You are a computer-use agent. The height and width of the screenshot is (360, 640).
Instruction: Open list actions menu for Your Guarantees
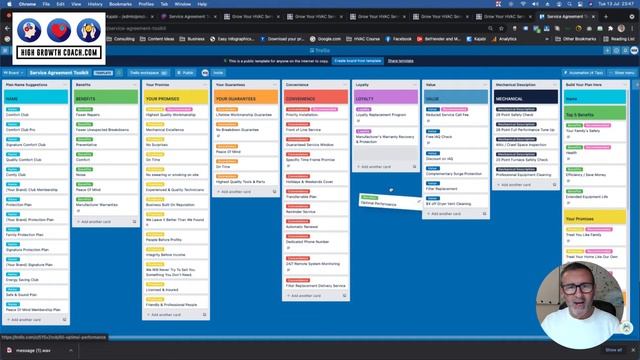[274, 84]
